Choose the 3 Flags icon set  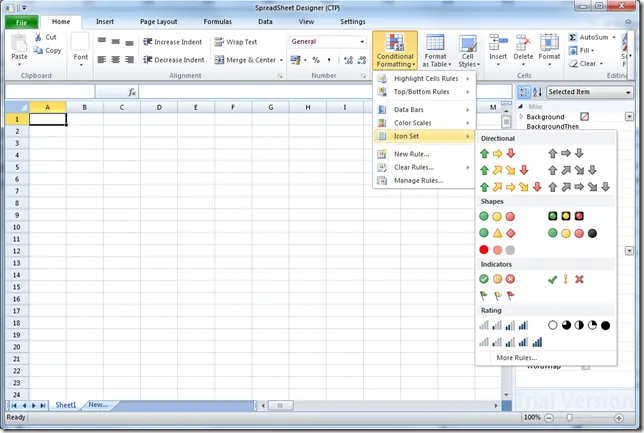point(497,295)
